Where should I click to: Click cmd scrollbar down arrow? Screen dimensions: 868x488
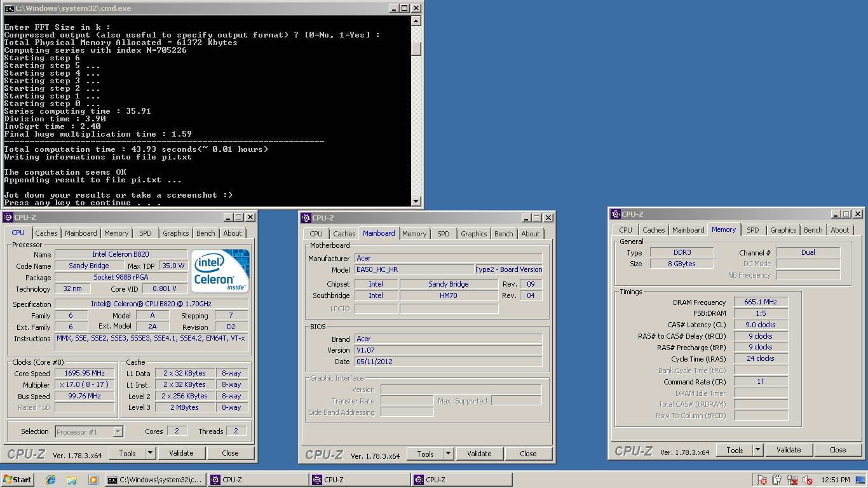pyautogui.click(x=416, y=201)
